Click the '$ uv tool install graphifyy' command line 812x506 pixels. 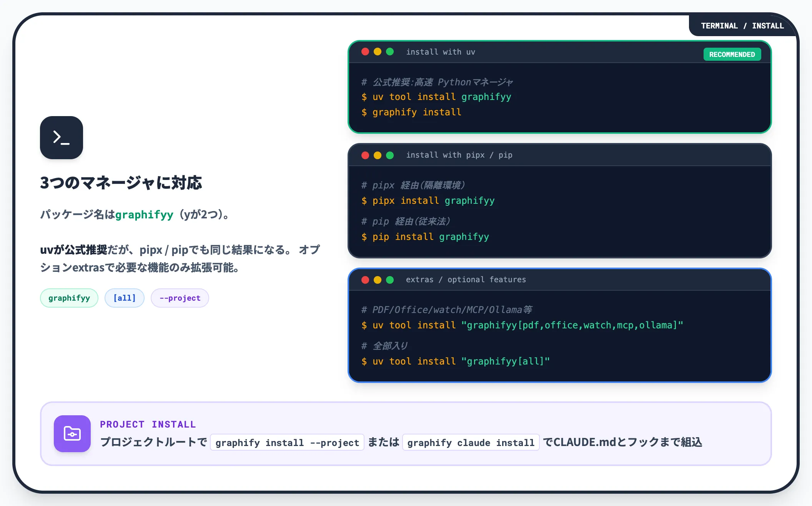coord(436,97)
